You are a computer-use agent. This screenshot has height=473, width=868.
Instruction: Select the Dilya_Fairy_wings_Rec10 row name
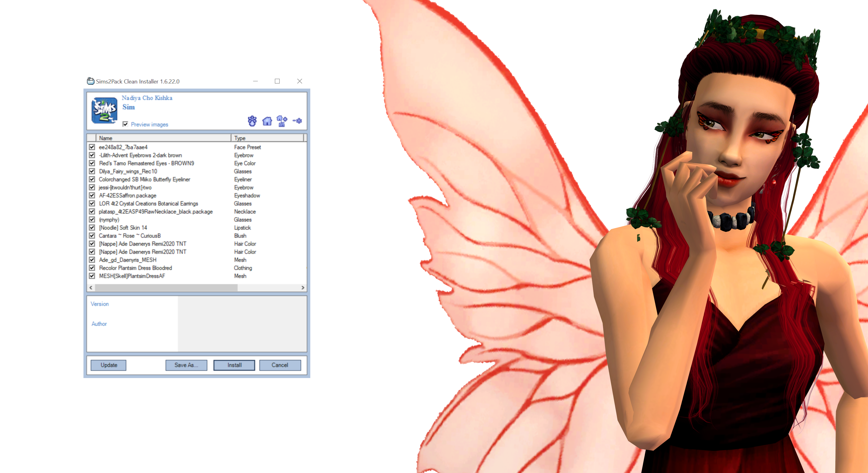click(x=128, y=171)
